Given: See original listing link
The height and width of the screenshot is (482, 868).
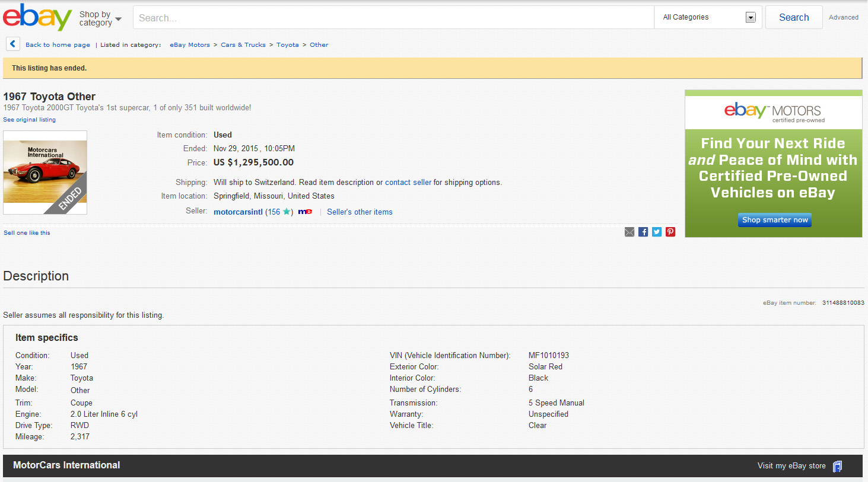Looking at the screenshot, I should pos(30,120).
